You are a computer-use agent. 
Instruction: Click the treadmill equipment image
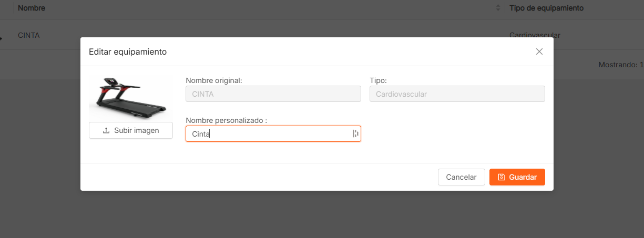pyautogui.click(x=130, y=96)
